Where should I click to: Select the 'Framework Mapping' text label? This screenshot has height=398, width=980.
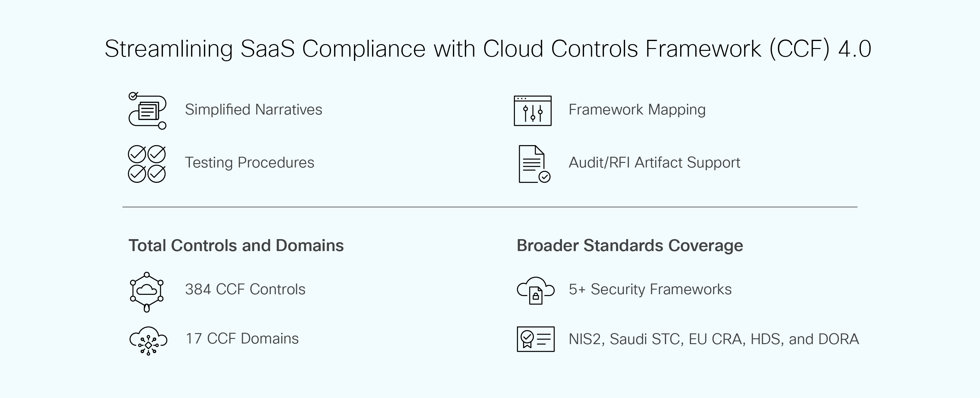(637, 110)
